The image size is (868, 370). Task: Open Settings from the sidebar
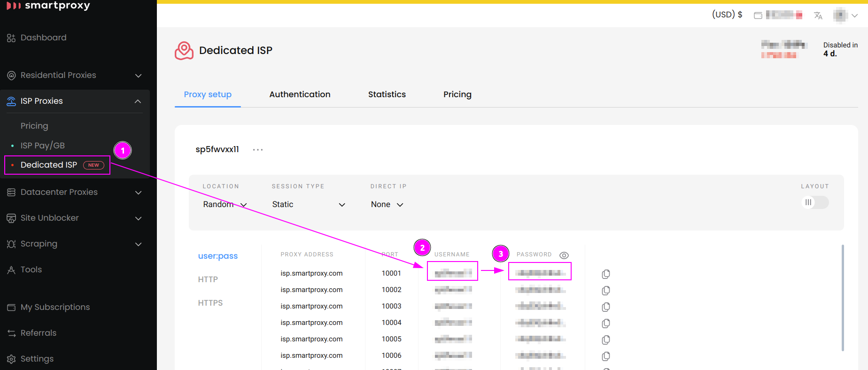pyautogui.click(x=37, y=359)
